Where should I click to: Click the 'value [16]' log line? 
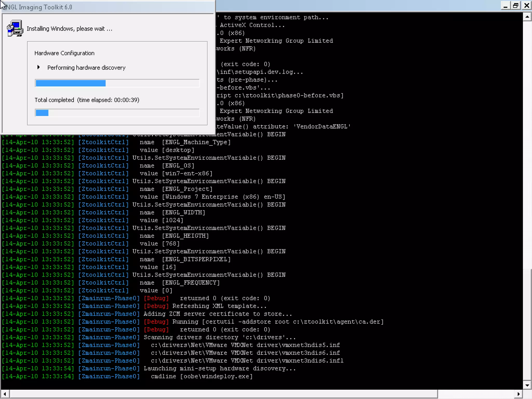158,267
